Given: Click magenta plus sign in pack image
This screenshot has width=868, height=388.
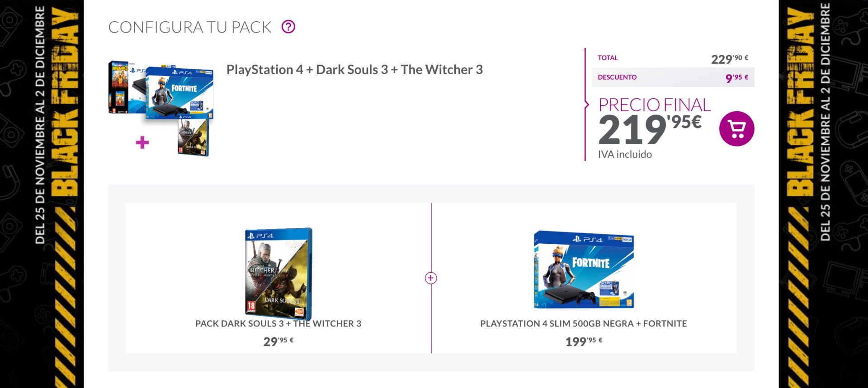Looking at the screenshot, I should [x=142, y=143].
